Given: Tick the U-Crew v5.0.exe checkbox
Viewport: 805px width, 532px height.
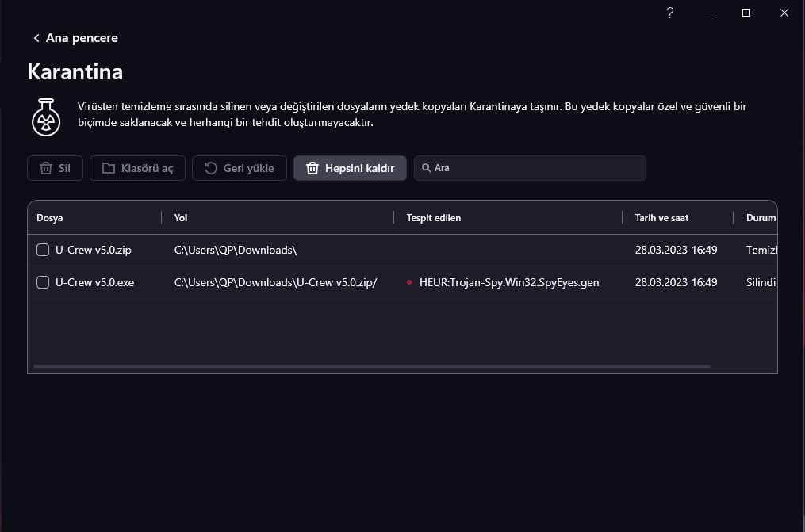Looking at the screenshot, I should (x=43, y=282).
